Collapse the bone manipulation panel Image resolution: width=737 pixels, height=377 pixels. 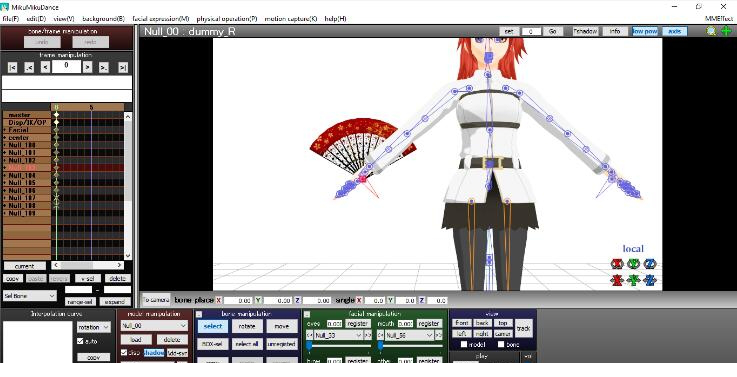[199, 314]
